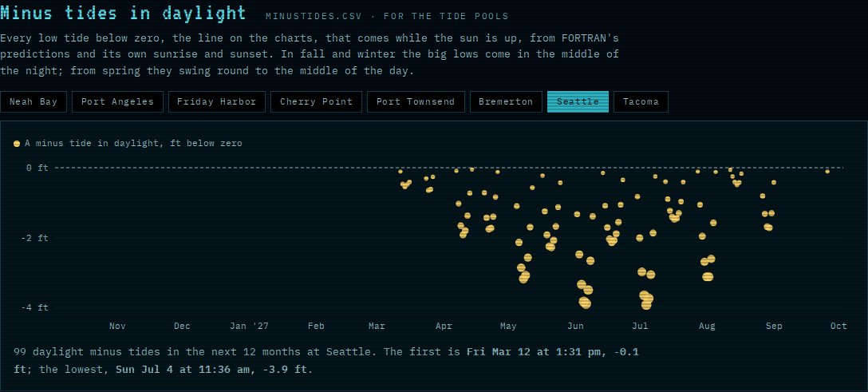Click the 'Apr' month axis label
This screenshot has height=392, width=868.
click(444, 326)
